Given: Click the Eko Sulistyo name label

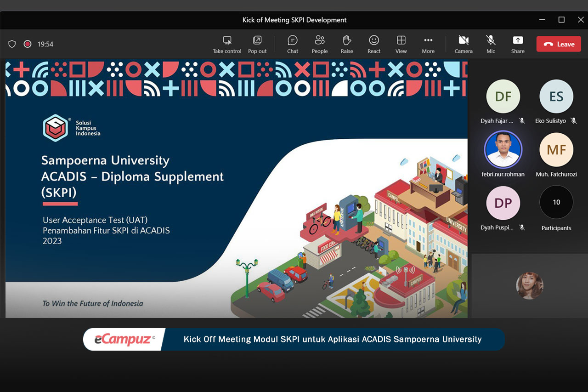Looking at the screenshot, I should (550, 121).
